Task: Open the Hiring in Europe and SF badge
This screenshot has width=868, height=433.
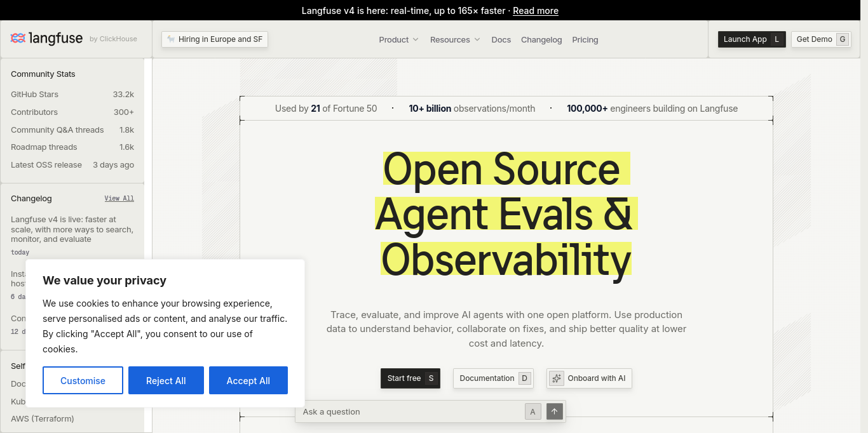Action: click(215, 39)
